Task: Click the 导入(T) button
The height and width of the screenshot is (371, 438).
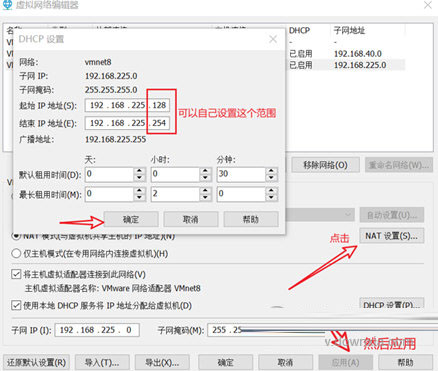Action: tap(102, 362)
